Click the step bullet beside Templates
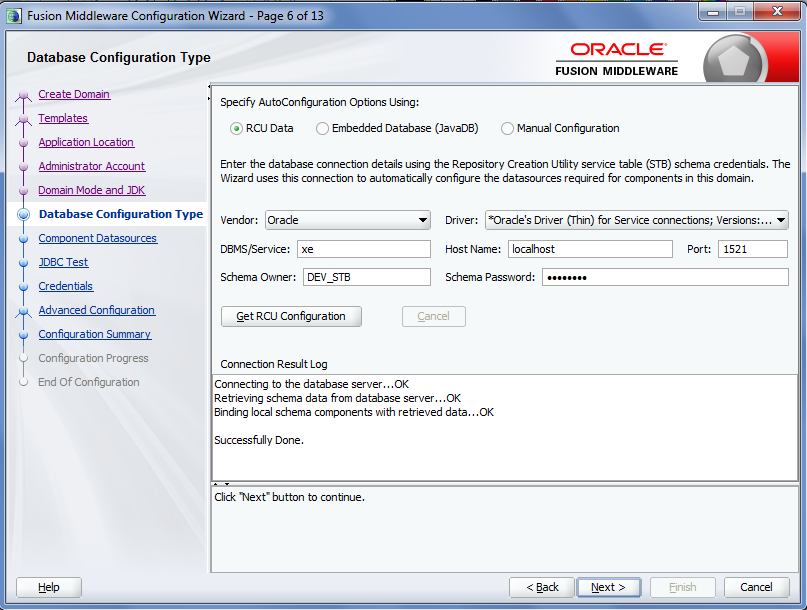This screenshot has height=610, width=807. click(23, 119)
